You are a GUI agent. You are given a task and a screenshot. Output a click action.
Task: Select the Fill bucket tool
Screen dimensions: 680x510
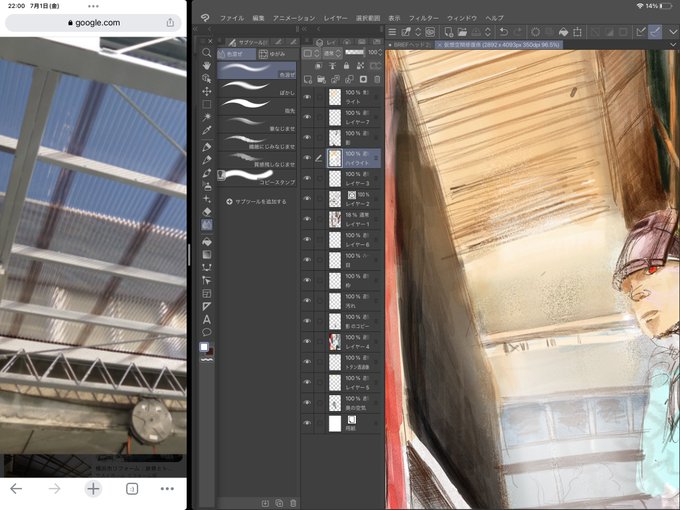(206, 242)
